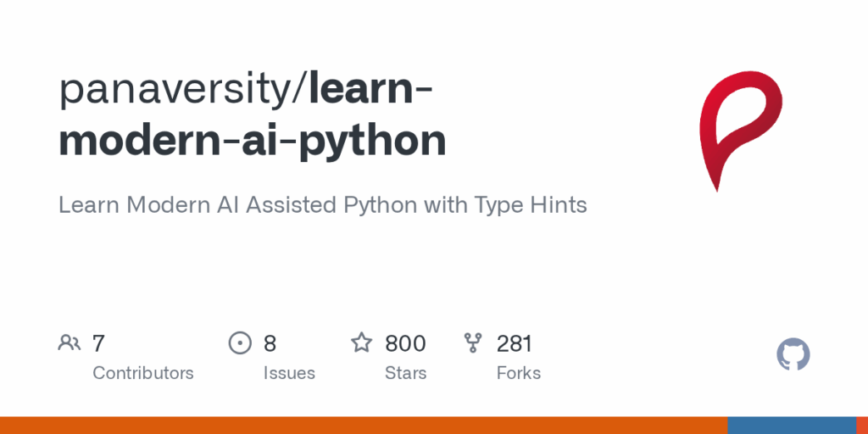This screenshot has height=434, width=868.
Task: Open the Stars label
Action: pyautogui.click(x=406, y=373)
